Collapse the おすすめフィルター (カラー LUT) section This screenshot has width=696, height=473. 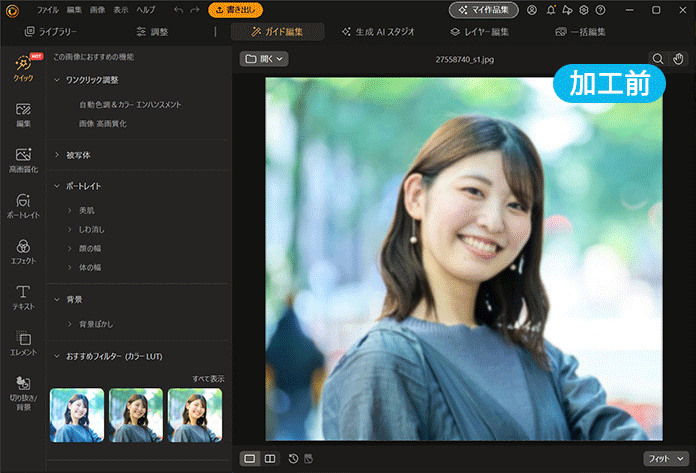(x=57, y=356)
